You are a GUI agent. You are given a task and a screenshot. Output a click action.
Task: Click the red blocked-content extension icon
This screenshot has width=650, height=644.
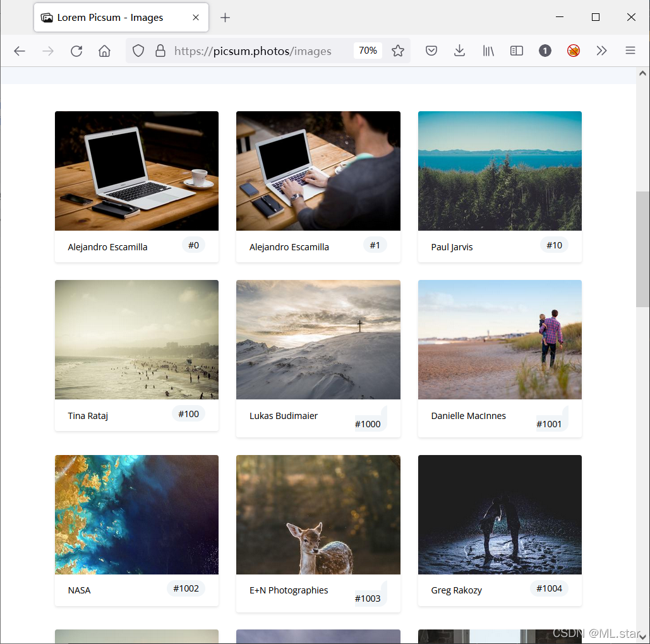(574, 51)
